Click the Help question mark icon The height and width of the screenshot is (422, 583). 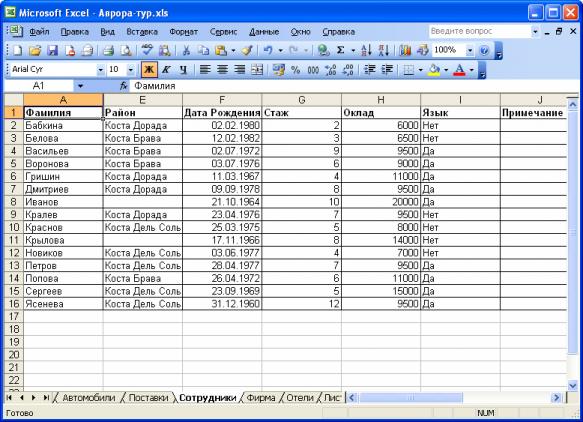[x=484, y=50]
